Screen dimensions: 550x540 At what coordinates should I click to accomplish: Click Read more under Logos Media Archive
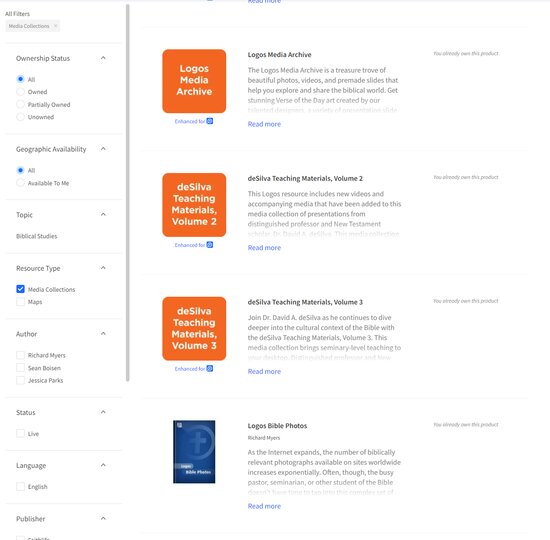pyautogui.click(x=264, y=124)
